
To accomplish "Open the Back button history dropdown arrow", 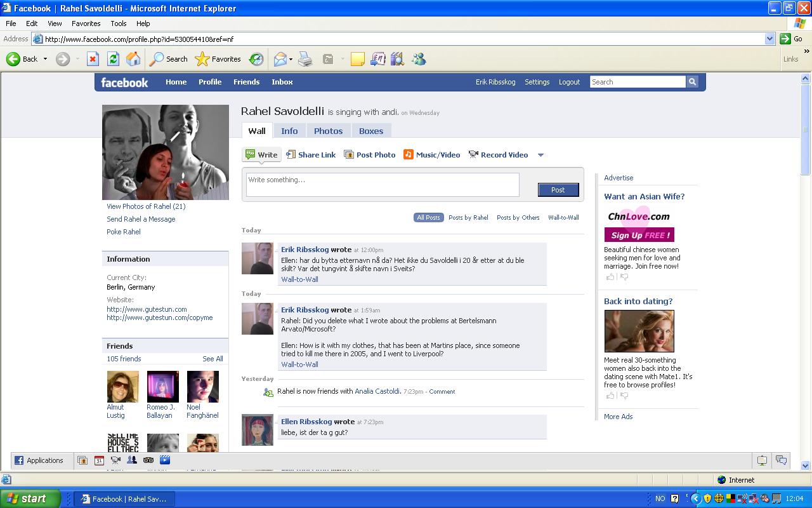I will [x=45, y=59].
